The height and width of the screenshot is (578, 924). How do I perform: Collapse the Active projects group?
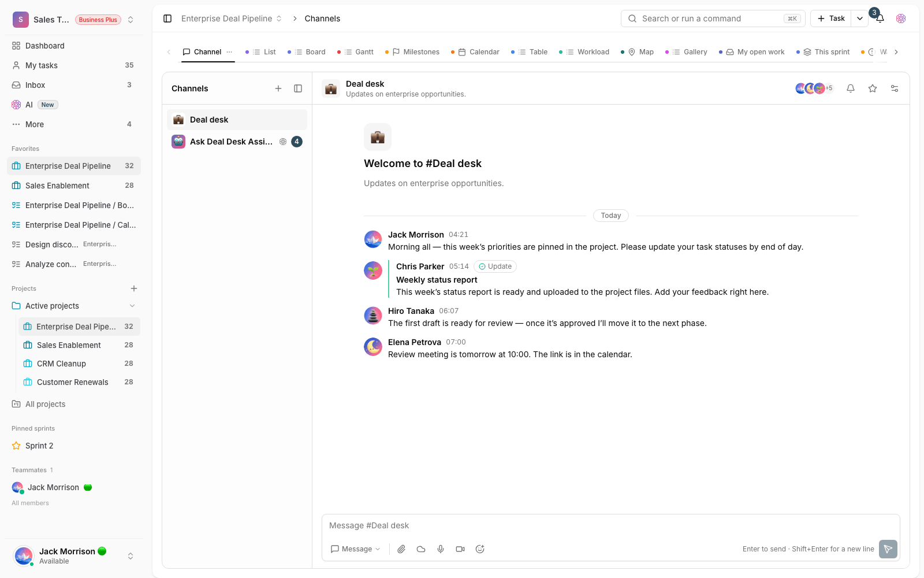tap(132, 306)
